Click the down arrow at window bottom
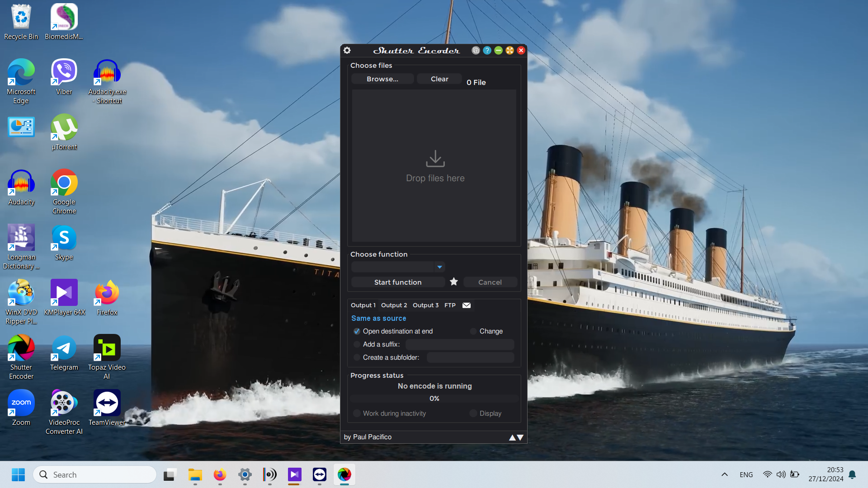Image resolution: width=868 pixels, height=488 pixels. (520, 437)
